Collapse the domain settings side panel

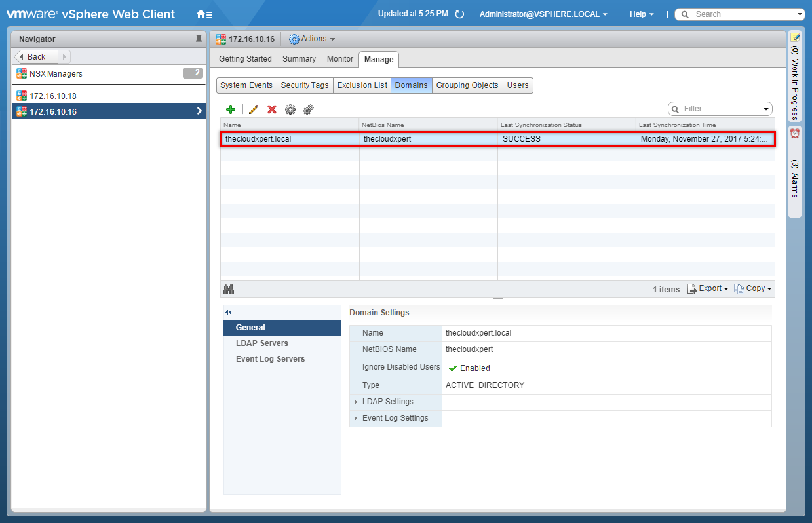coord(229,313)
